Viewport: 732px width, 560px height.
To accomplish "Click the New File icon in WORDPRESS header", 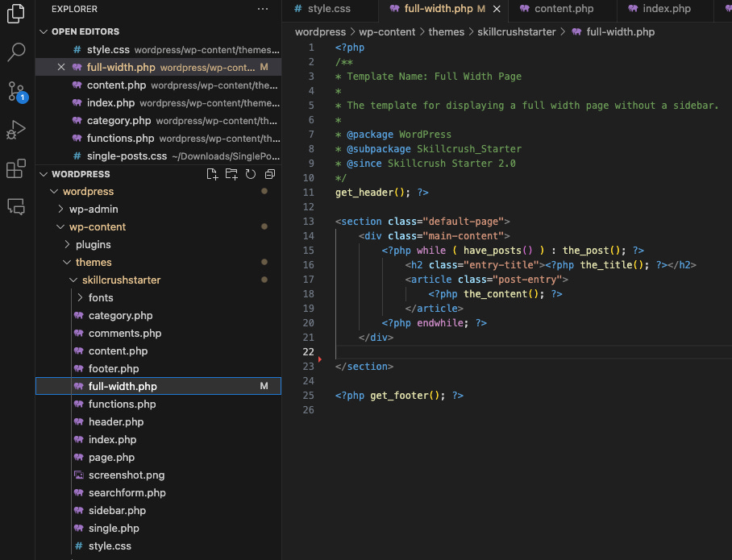I will (212, 174).
